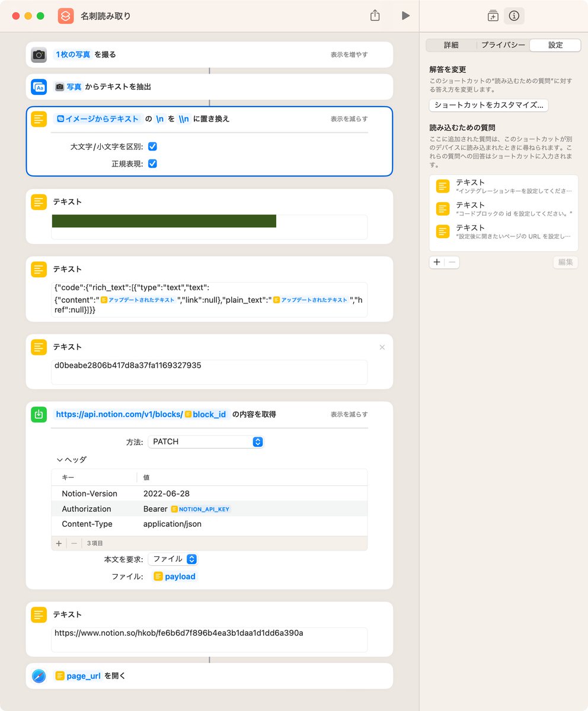Click the block_id variable in the URL

point(206,414)
